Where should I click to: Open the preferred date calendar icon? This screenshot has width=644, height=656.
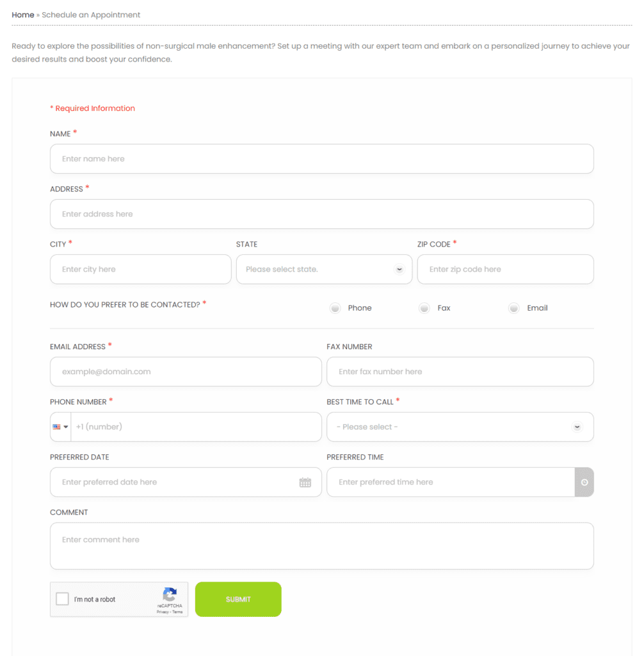305,482
